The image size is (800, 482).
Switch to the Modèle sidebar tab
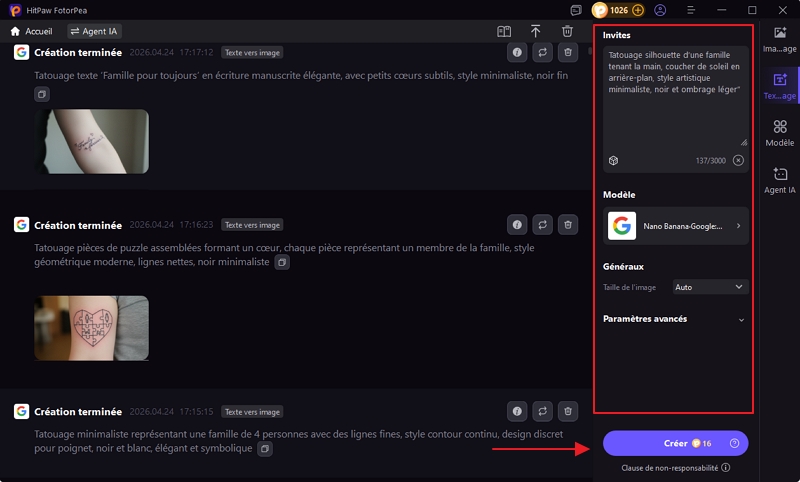point(779,133)
